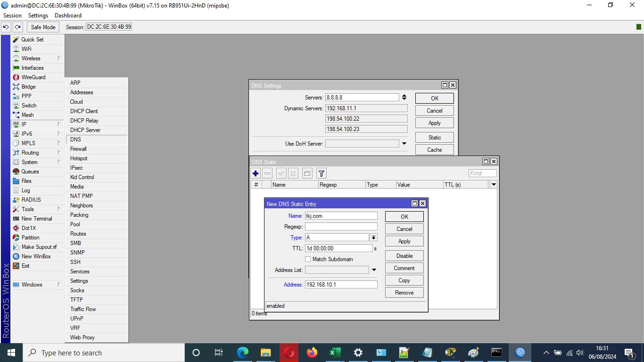This screenshot has width=644, height=362.
Task: Click the enable checkmark icon in DNS Static
Action: point(281,173)
